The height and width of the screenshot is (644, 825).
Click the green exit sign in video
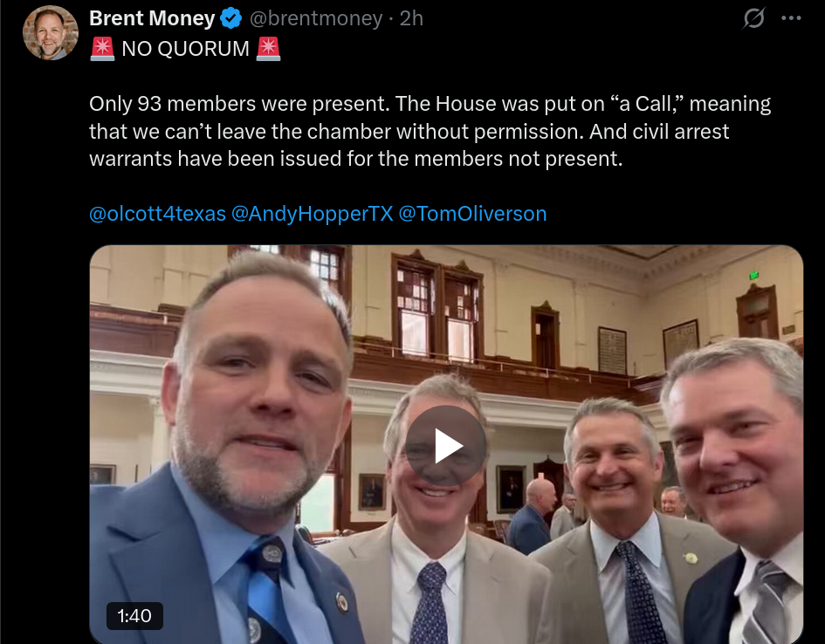[754, 275]
